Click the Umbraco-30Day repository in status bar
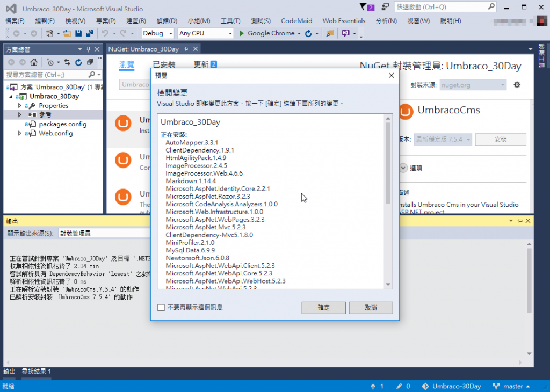The image size is (550, 392). click(451, 386)
